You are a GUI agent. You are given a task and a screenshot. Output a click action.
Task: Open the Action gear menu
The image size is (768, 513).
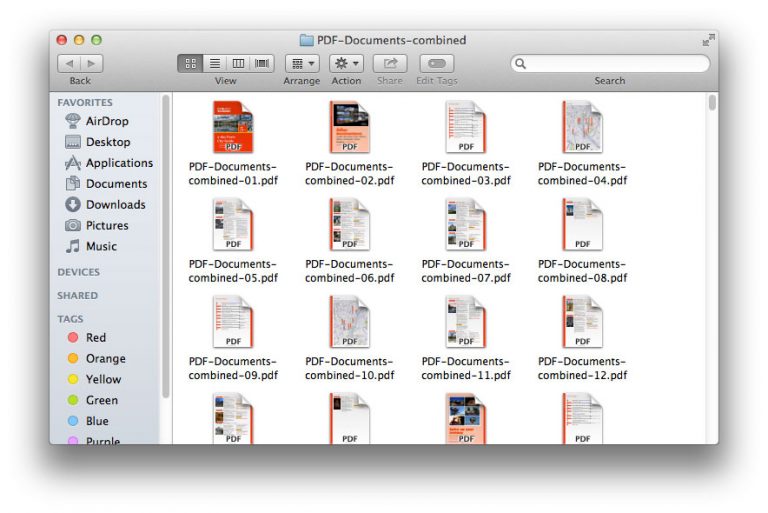click(346, 63)
